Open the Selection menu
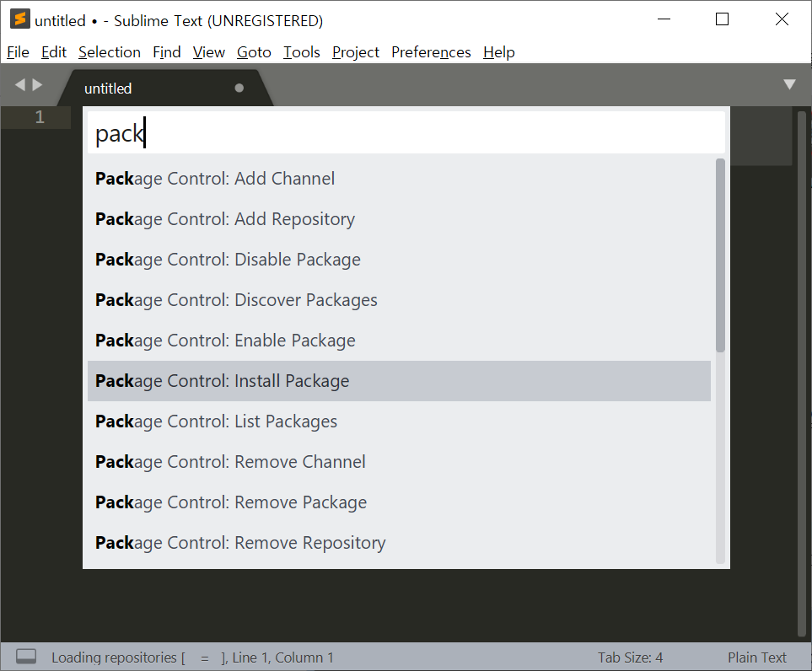Screen dimensions: 812x671 coord(110,52)
